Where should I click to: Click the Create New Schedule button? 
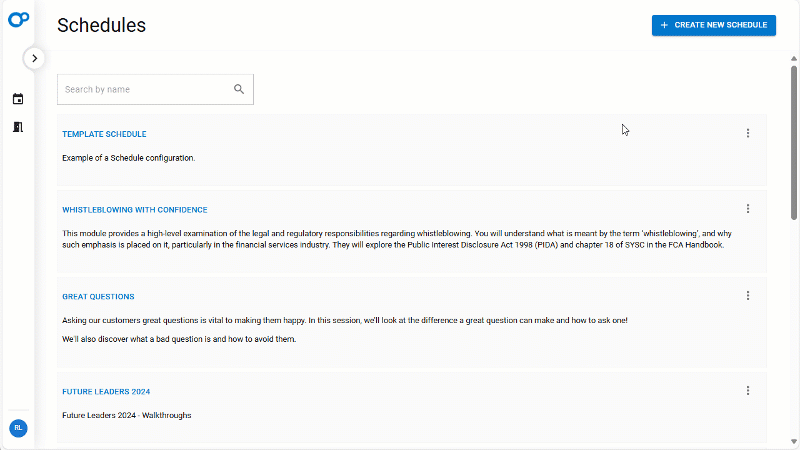(714, 25)
